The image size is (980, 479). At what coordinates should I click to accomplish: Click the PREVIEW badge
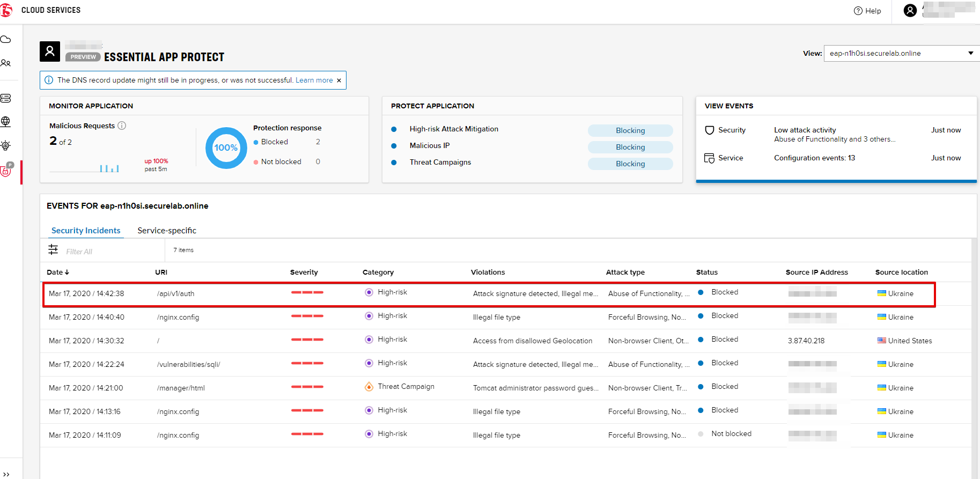tap(83, 57)
